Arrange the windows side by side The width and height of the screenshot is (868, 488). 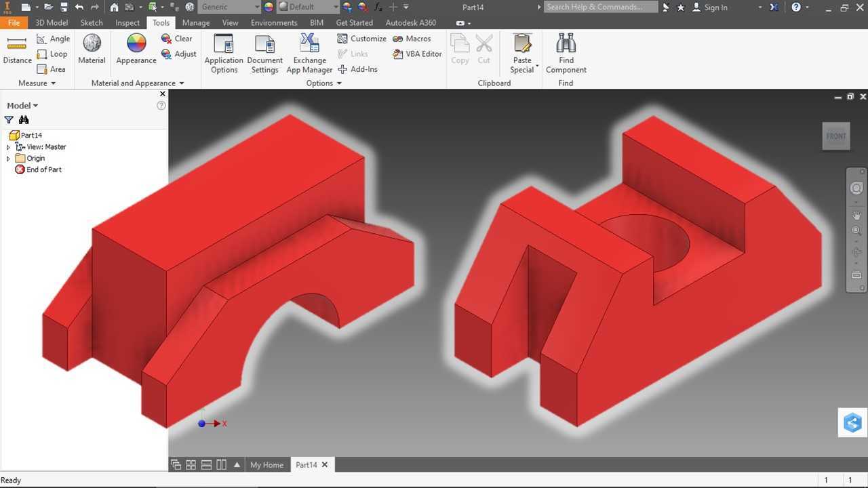221,464
